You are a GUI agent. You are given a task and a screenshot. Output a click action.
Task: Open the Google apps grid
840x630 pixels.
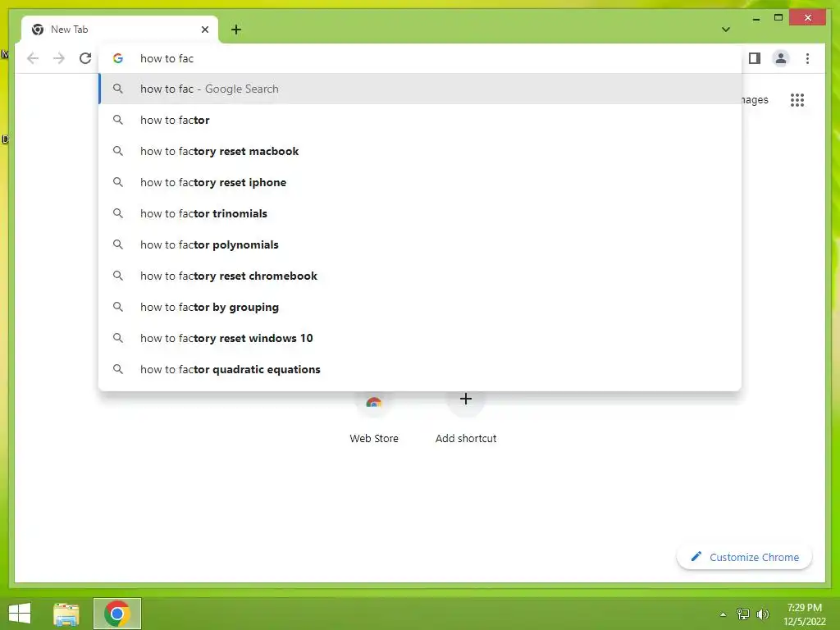(x=797, y=99)
